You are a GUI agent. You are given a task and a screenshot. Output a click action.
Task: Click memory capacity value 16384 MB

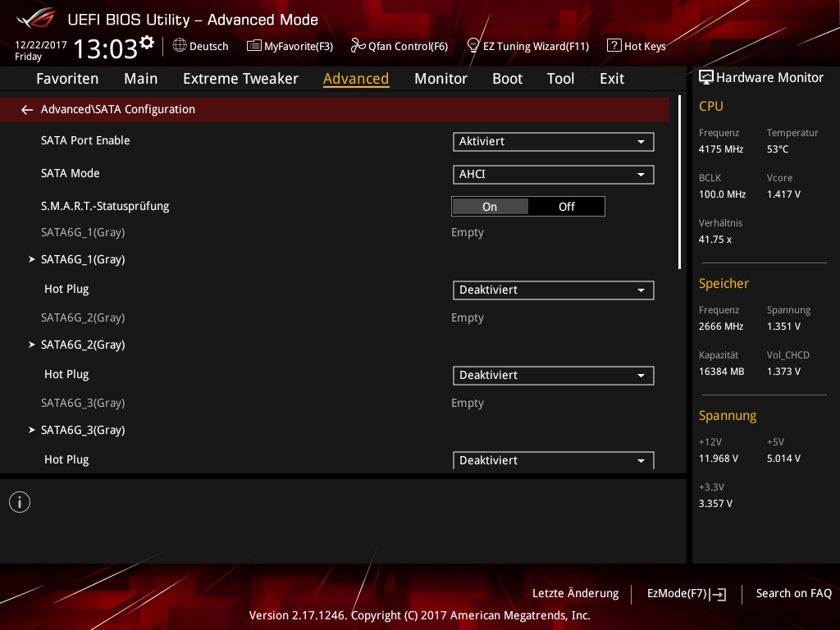pyautogui.click(x=722, y=372)
